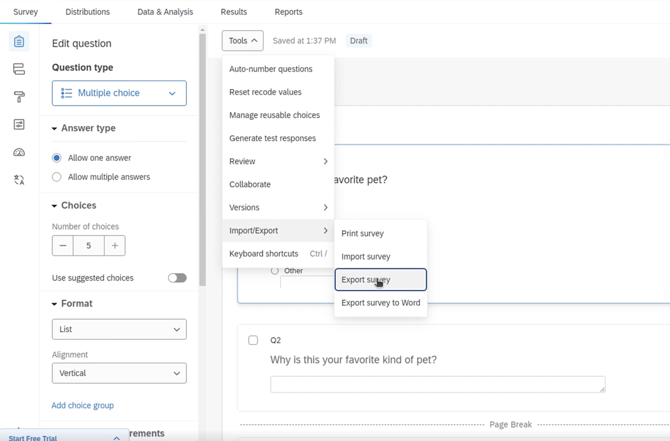Collapse the Choices section
The image size is (670, 441).
54,206
